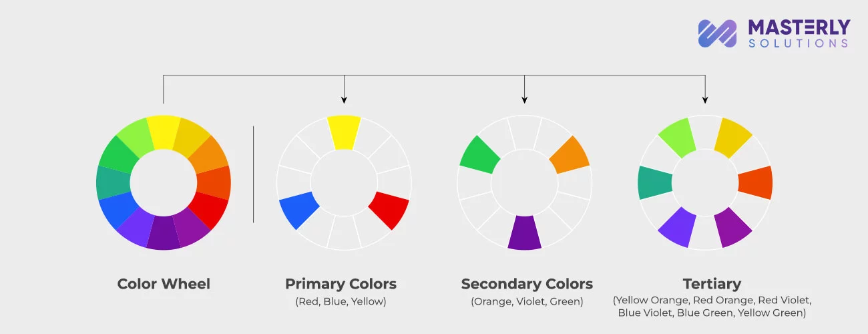Pick the violet segment in the Secondary Colors wheel
This screenshot has height=334, width=868.
[x=524, y=232]
